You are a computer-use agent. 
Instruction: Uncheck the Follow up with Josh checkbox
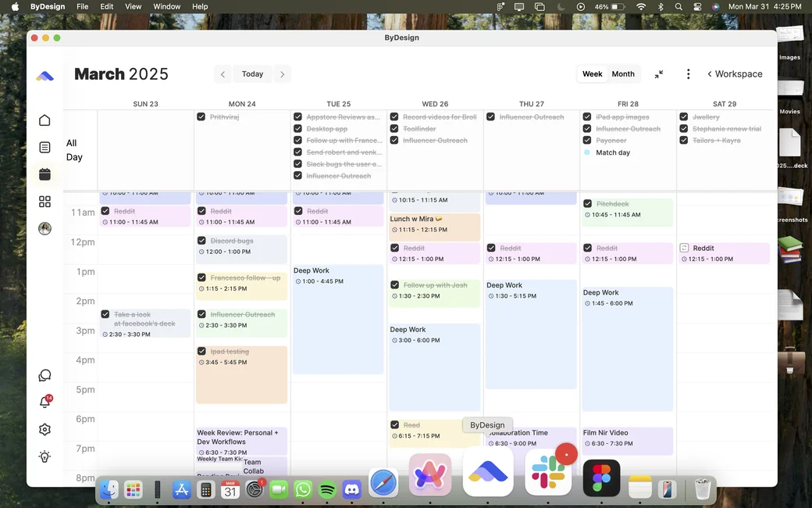394,284
